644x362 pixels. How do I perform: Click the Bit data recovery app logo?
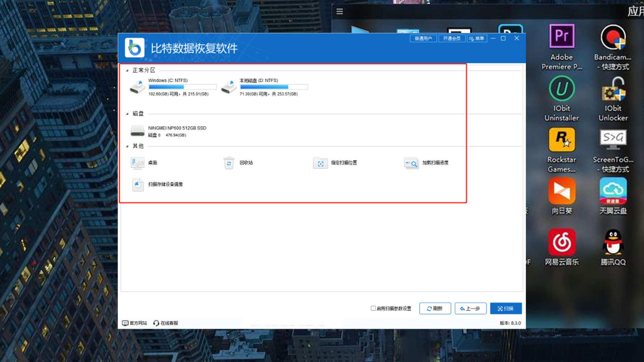[x=135, y=48]
